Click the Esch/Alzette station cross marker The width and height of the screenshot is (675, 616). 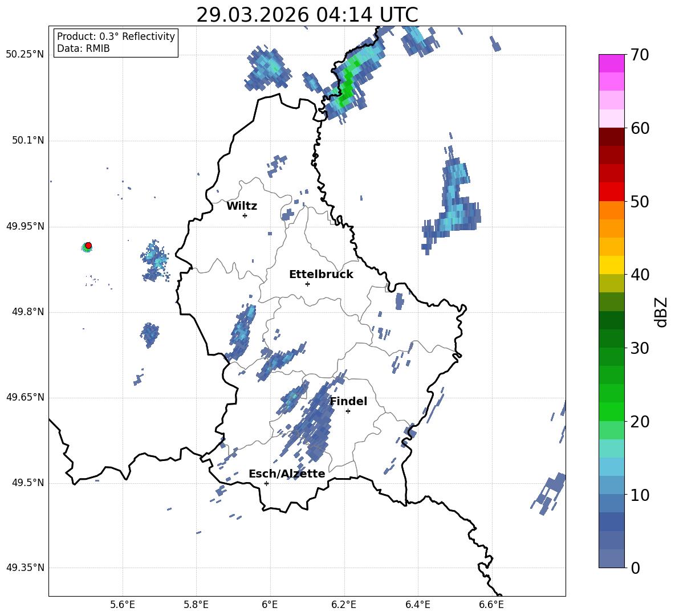point(266,483)
